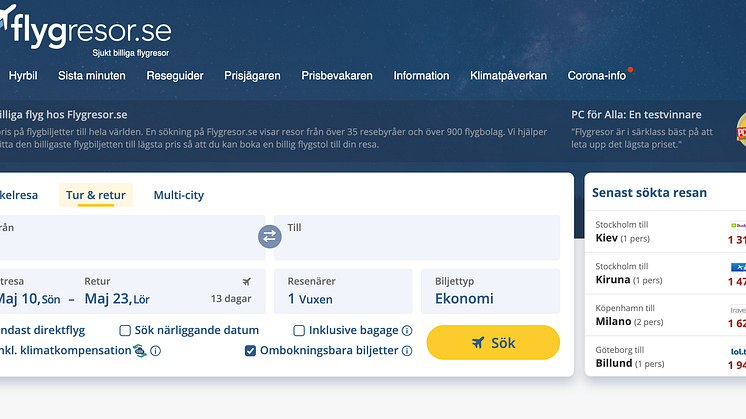Open Prisjägaren in the navigation menu
The height and width of the screenshot is (419, 746).
point(252,76)
